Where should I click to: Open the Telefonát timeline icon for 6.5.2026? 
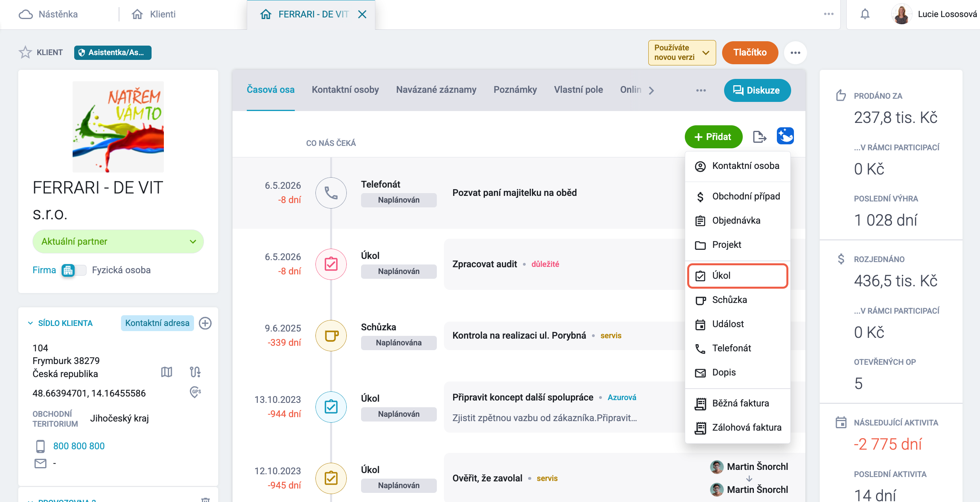click(331, 193)
